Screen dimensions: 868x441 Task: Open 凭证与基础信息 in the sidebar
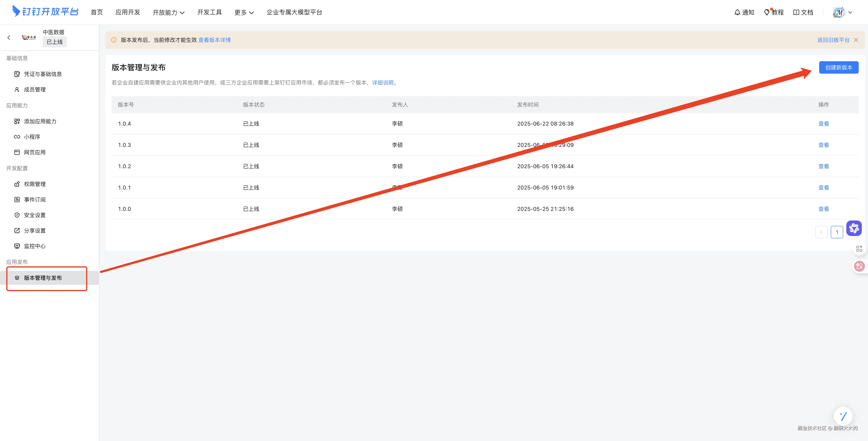tap(42, 74)
